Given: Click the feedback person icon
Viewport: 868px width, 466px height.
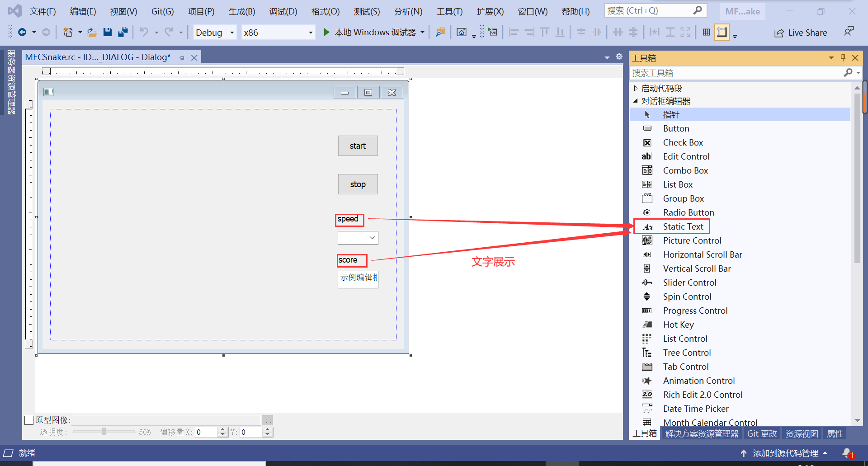Looking at the screenshot, I should click(849, 32).
